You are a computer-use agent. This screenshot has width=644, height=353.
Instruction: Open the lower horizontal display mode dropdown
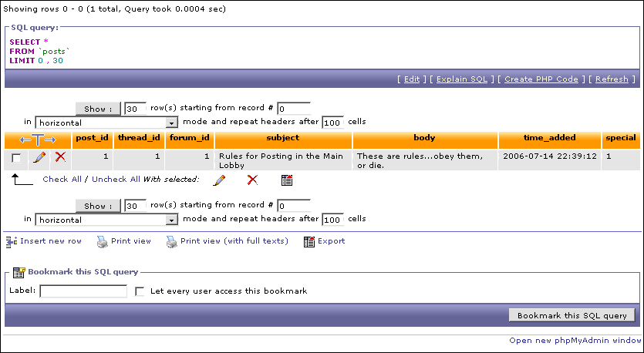pos(106,220)
